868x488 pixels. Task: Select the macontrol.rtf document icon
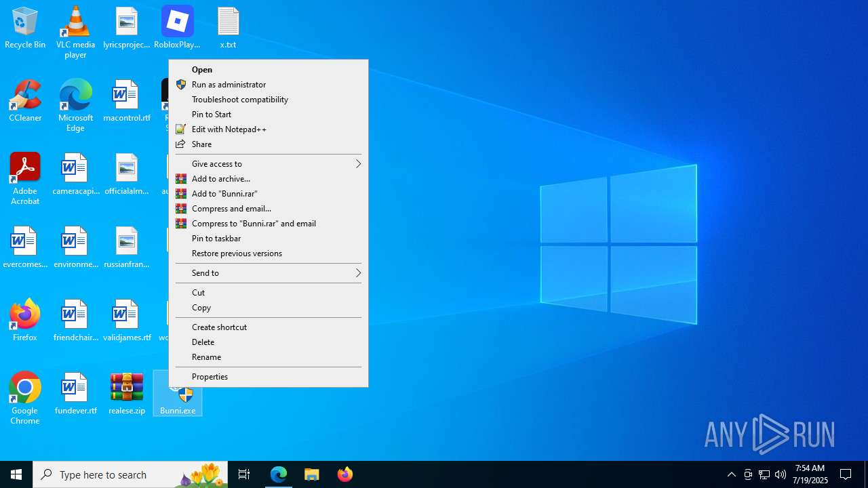126,102
